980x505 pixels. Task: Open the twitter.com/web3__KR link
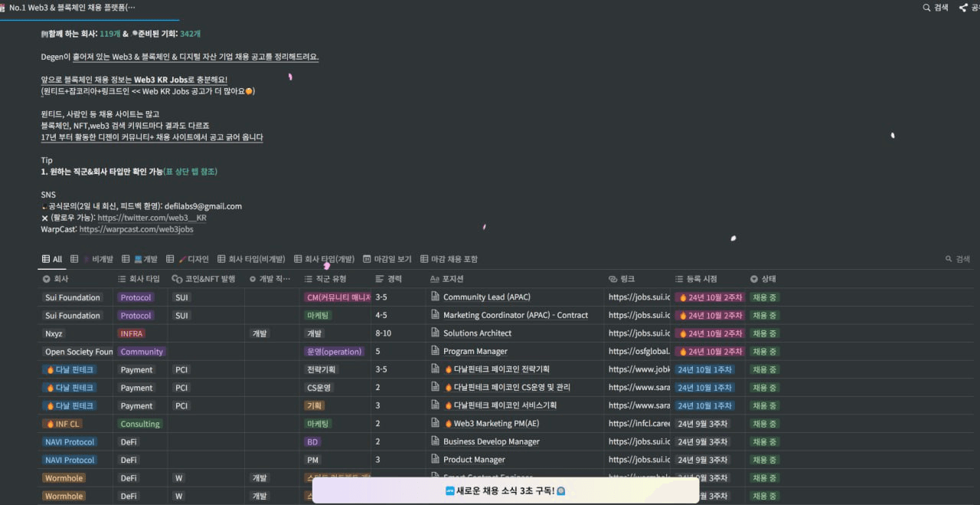152,218
